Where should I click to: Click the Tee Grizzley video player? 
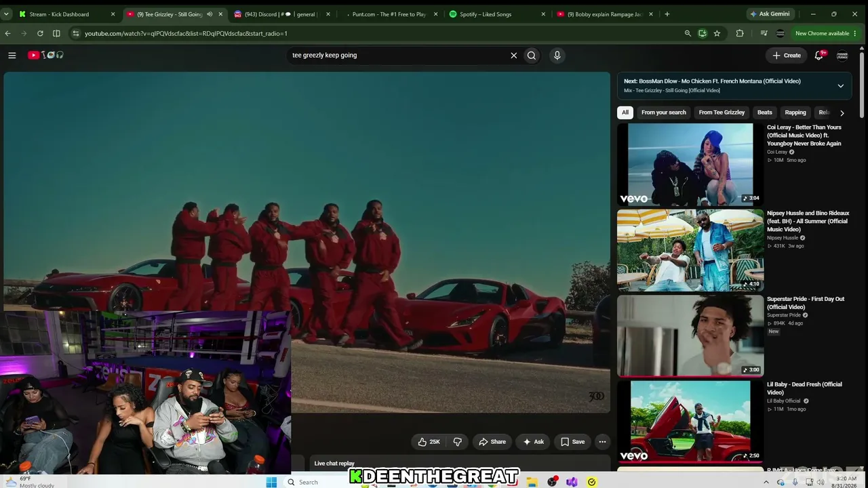pyautogui.click(x=307, y=242)
